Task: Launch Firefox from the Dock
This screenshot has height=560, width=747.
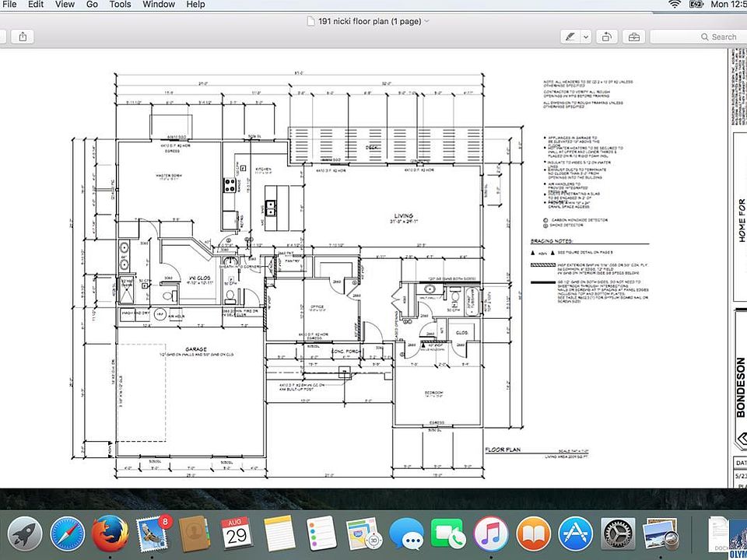Action: (x=110, y=535)
